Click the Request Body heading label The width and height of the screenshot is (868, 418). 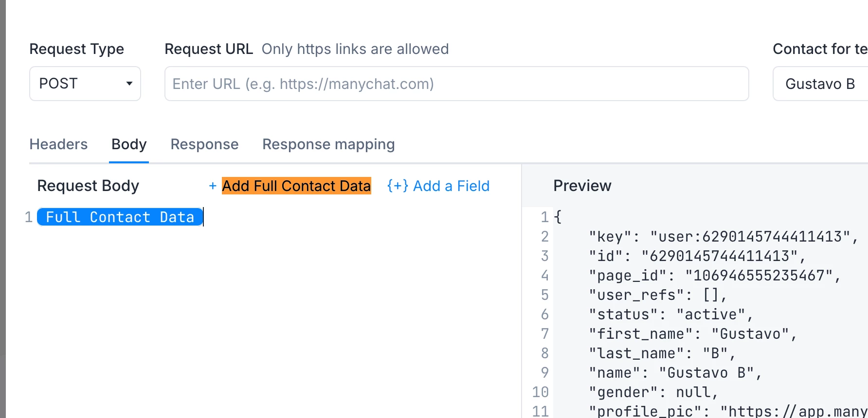(x=88, y=186)
